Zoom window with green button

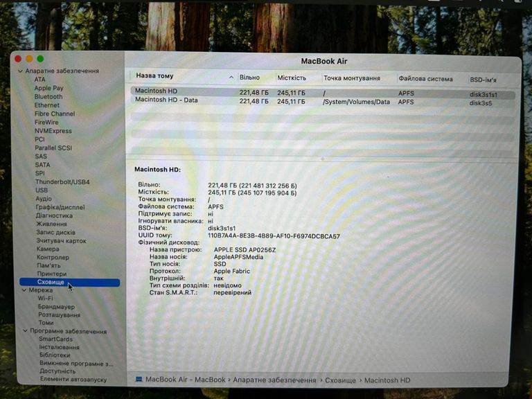(x=40, y=59)
